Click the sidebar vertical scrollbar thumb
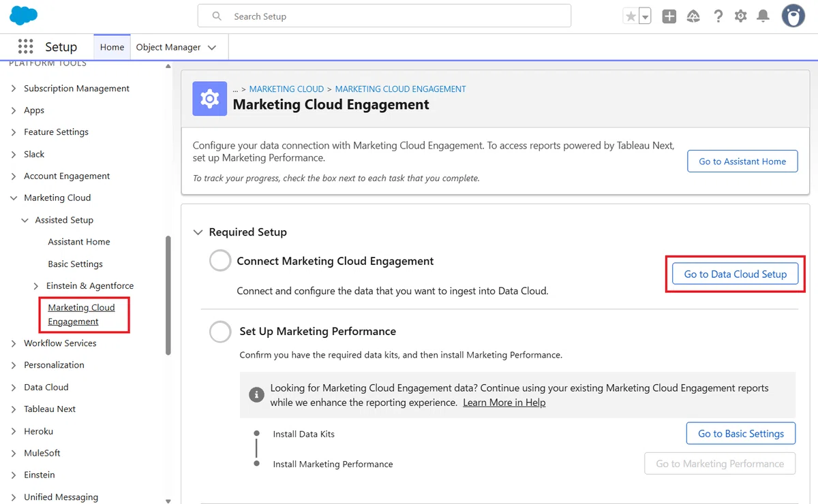 168,295
